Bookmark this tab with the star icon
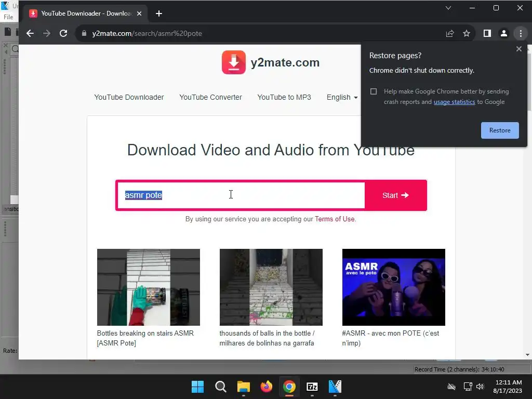Screen dimensions: 532x399 click(467, 33)
